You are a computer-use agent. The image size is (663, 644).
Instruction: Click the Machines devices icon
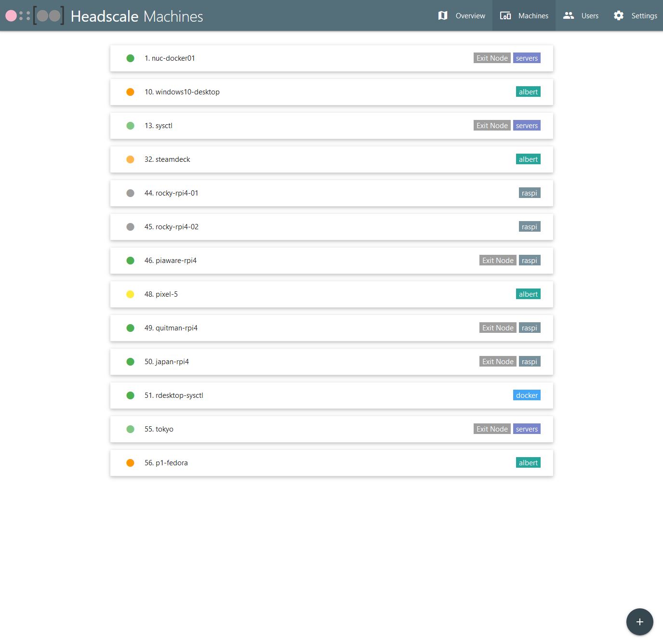(505, 15)
